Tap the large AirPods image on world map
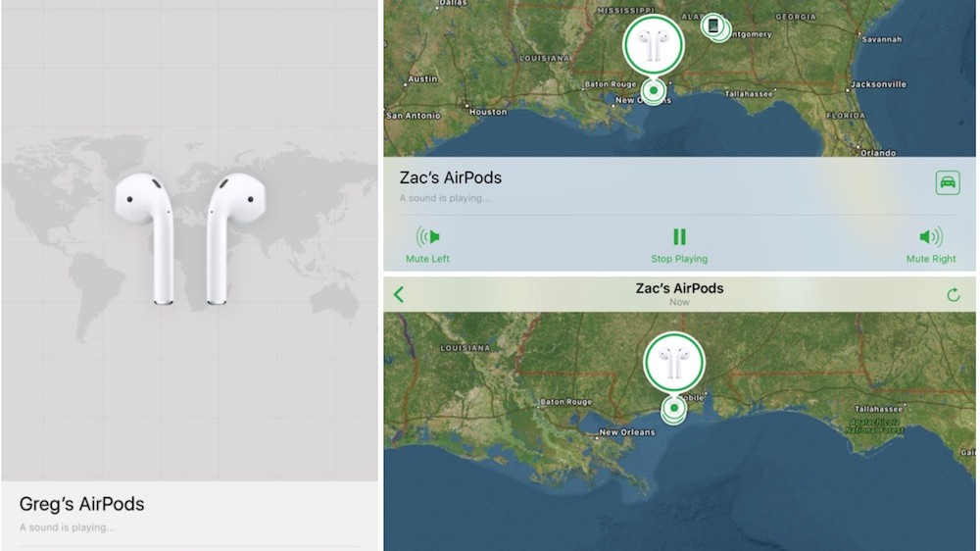 pos(190,238)
